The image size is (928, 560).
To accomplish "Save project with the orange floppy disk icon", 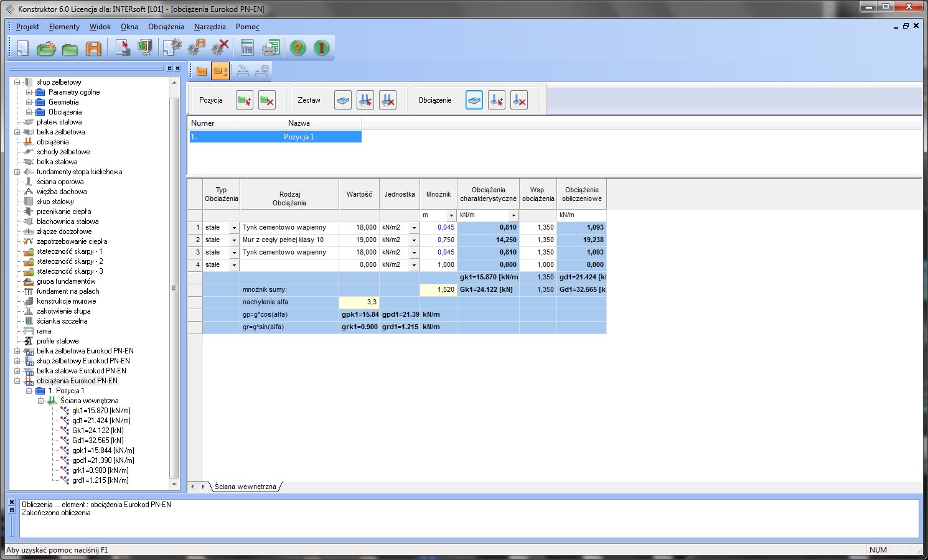I will [x=93, y=48].
